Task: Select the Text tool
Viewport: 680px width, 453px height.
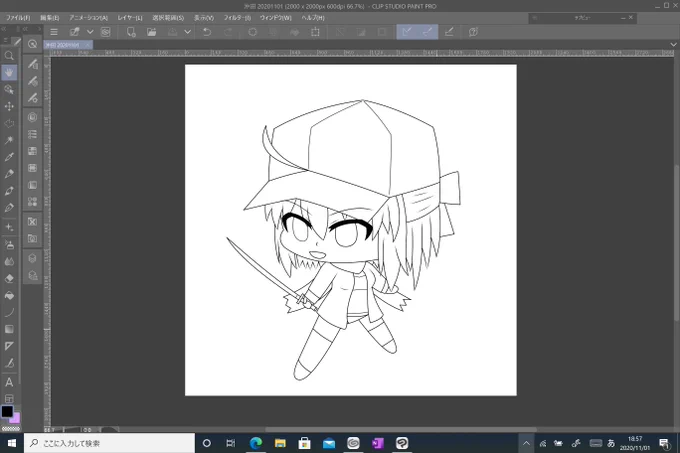Action: (x=9, y=382)
